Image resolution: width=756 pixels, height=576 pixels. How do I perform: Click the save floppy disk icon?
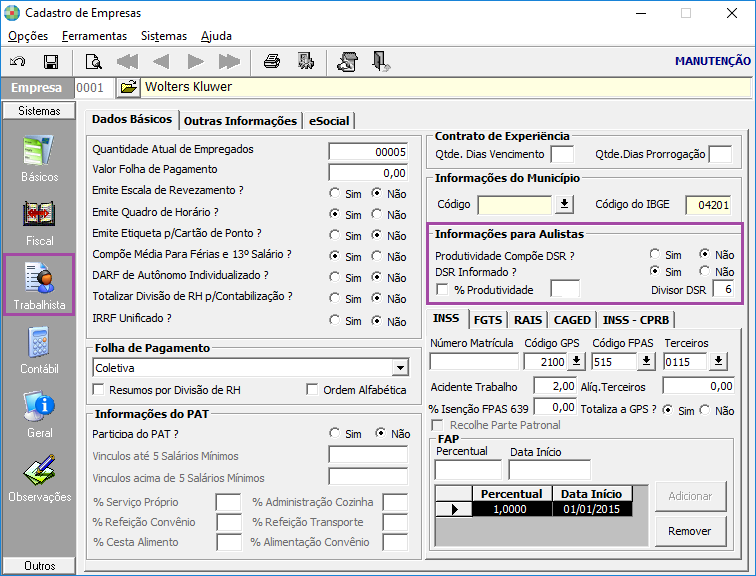(x=51, y=62)
